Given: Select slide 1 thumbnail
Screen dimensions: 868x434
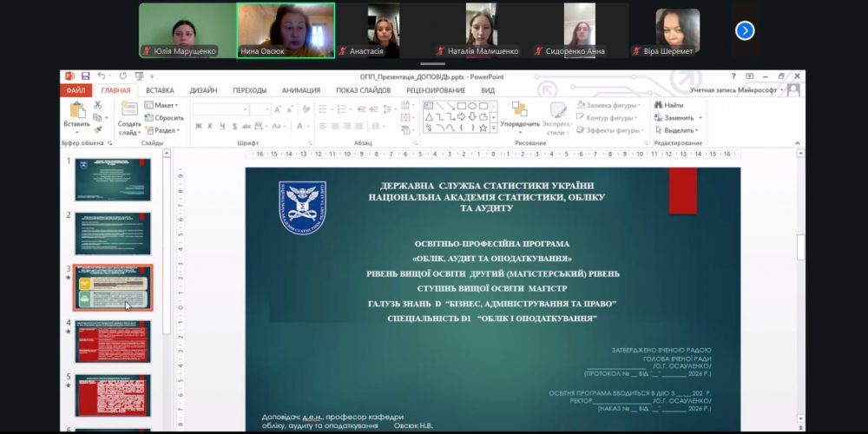Looking at the screenshot, I should pos(113,180).
